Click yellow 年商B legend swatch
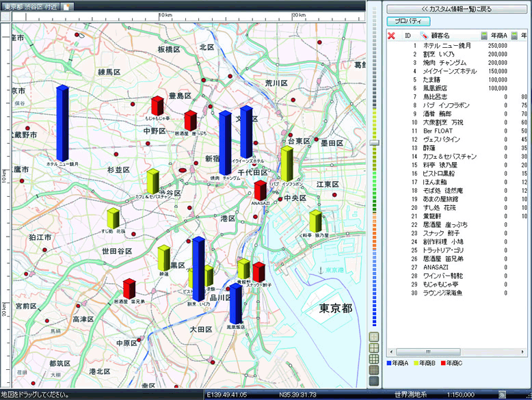Screen dimensions: 532x400 (x=416, y=363)
